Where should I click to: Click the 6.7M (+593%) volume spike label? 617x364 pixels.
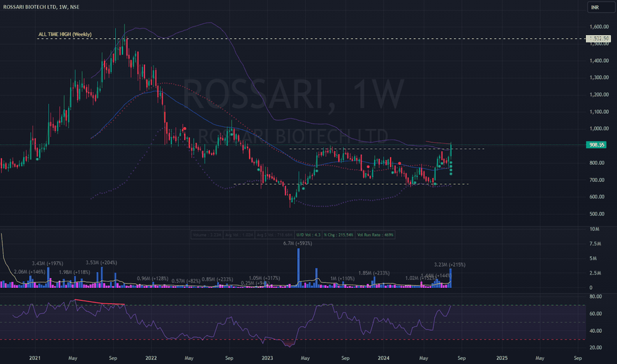point(297,243)
